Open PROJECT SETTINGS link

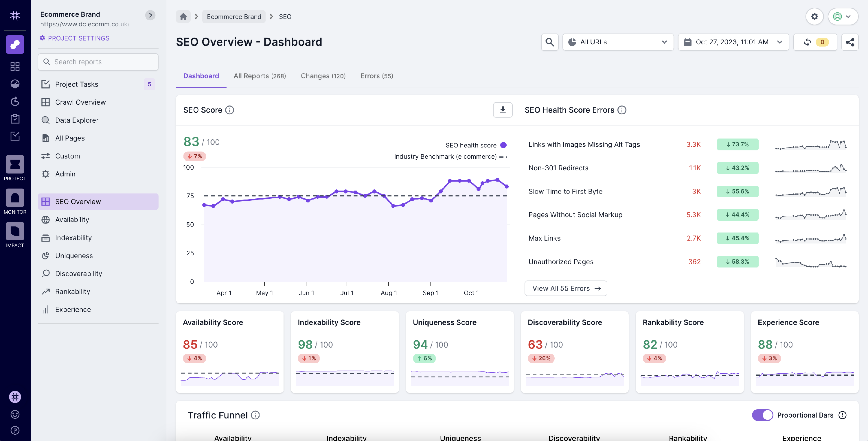(74, 38)
